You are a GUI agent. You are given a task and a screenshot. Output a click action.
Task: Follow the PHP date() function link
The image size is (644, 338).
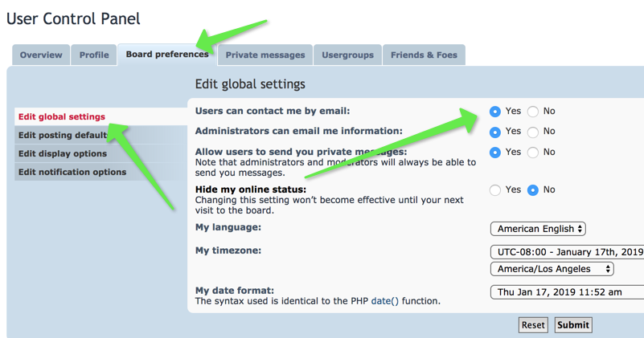(x=384, y=301)
